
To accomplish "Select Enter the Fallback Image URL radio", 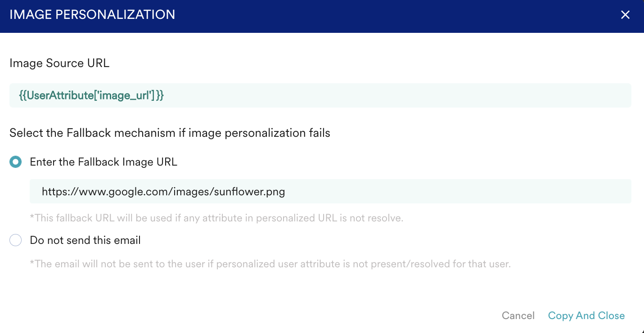I will [x=16, y=162].
